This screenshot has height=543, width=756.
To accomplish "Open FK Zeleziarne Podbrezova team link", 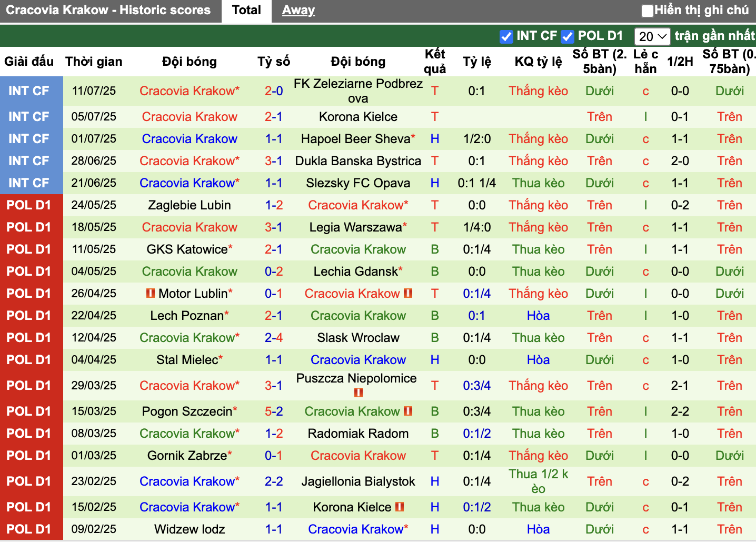I will 358,91.
